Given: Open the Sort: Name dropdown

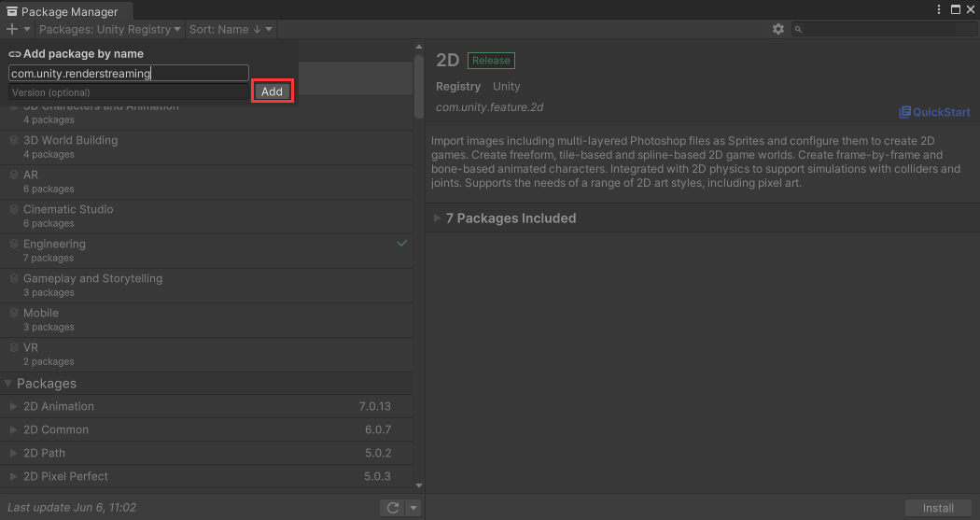Looking at the screenshot, I should [x=230, y=29].
